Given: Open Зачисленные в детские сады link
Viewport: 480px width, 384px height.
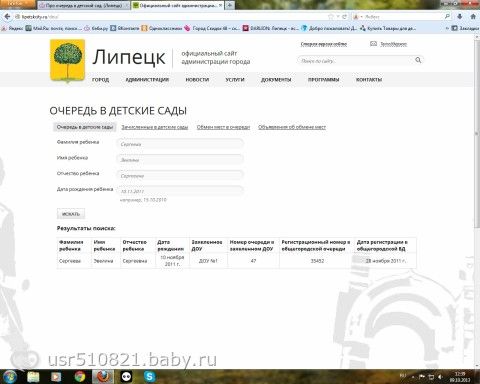Looking at the screenshot, I should coord(155,127).
